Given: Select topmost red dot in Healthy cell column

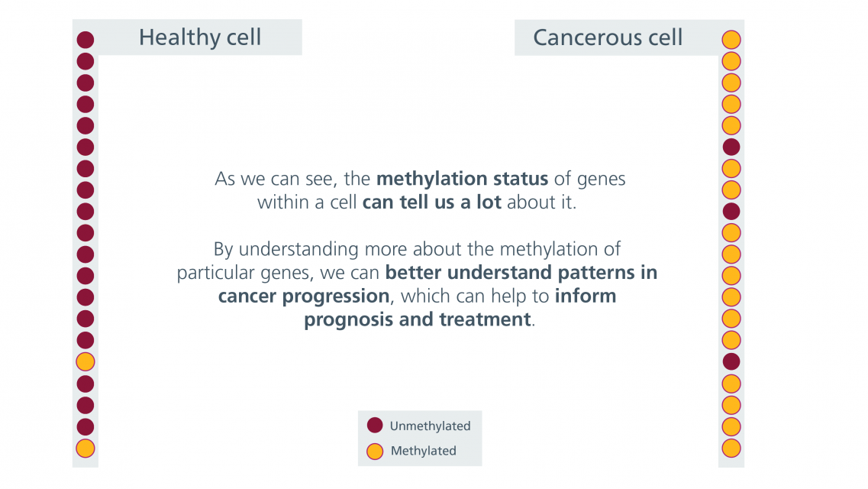Looking at the screenshot, I should tap(86, 40).
